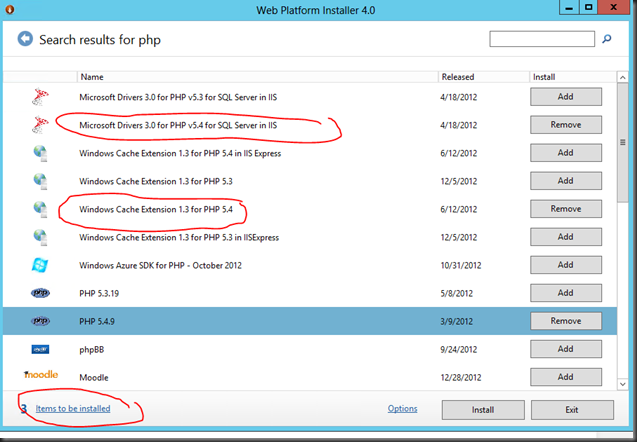
Task: Click icon for Windows Cache Extension PHP 5.3 row
Action: coord(40,181)
